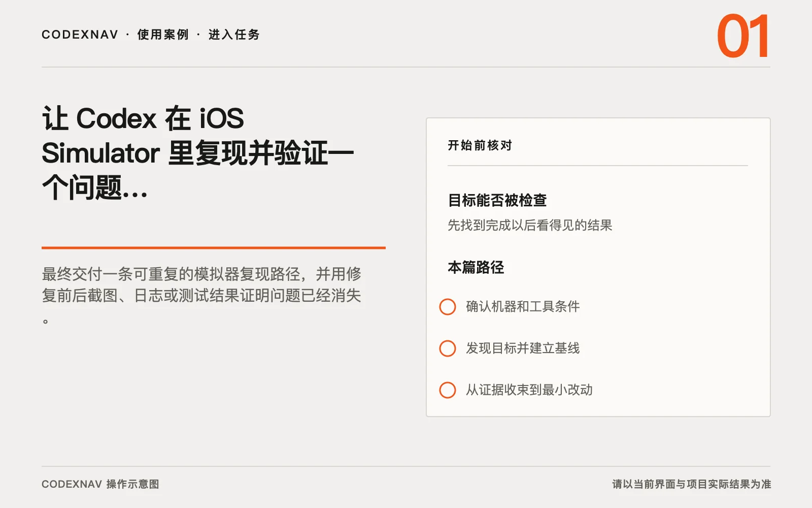
Task: Click the label 确认机器和工具条件
Action: click(523, 307)
